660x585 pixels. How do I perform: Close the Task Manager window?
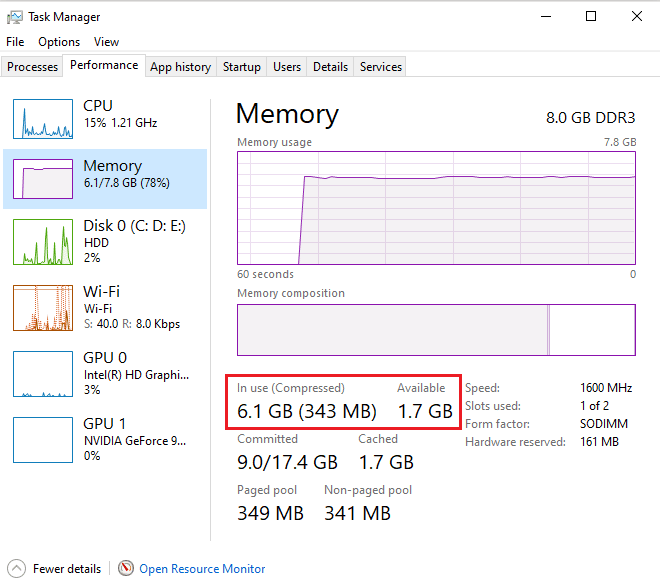[x=637, y=17]
